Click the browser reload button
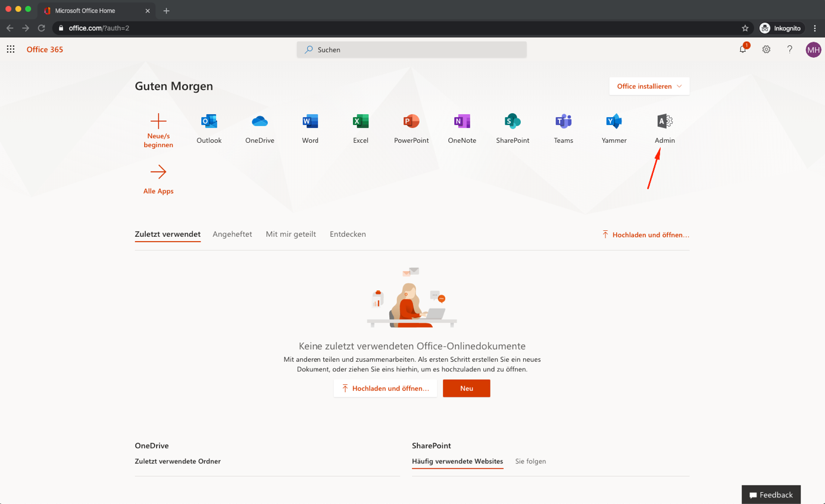Image resolution: width=825 pixels, height=504 pixels. [41, 28]
